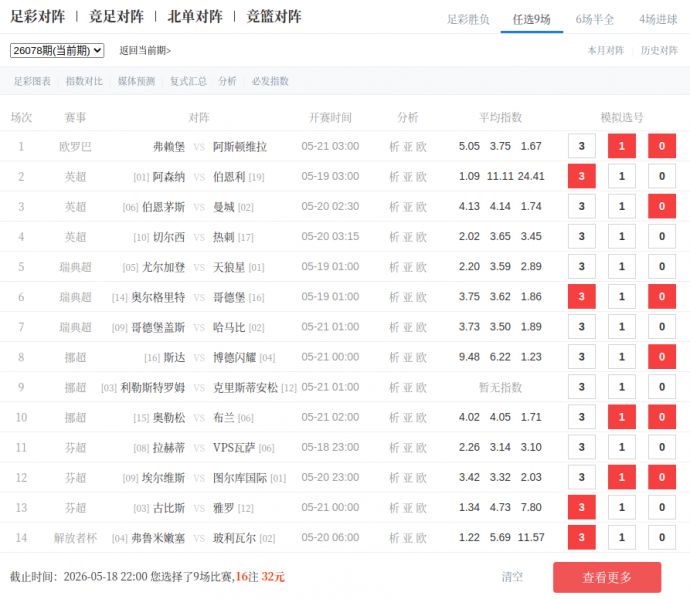Open 亚 Asian odds for match 2
Screen dimensions: 690x599
click(408, 176)
